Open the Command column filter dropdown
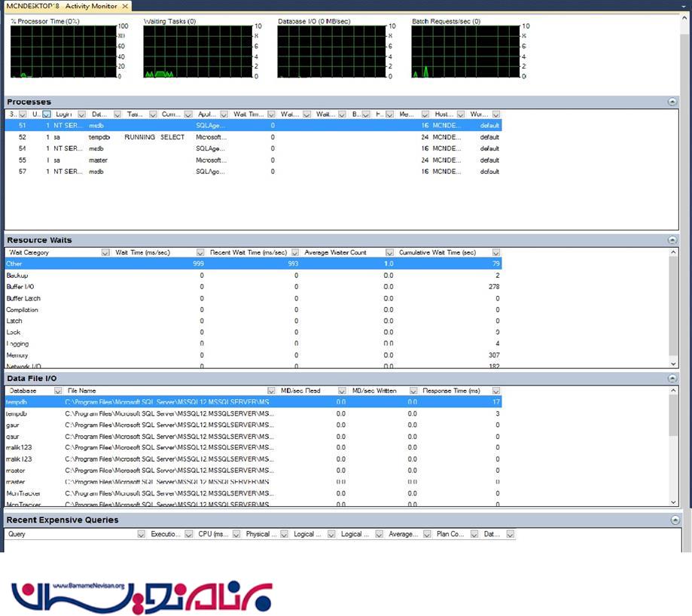692x616 pixels. tap(188, 114)
